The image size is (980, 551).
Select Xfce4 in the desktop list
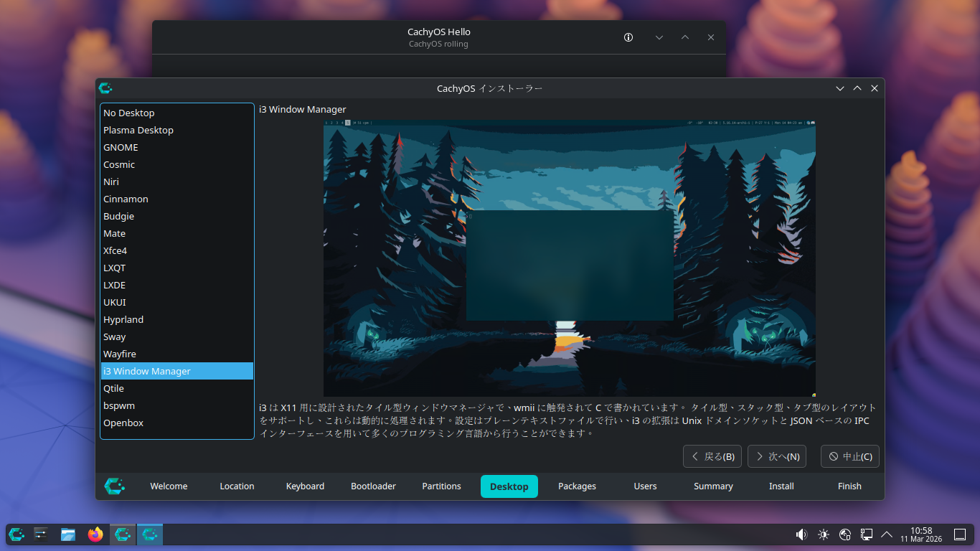[x=177, y=250]
